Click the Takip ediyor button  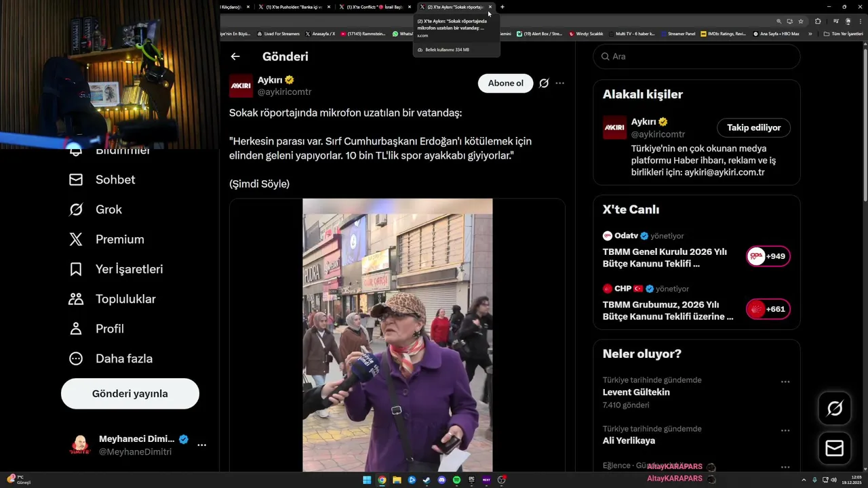[753, 127]
